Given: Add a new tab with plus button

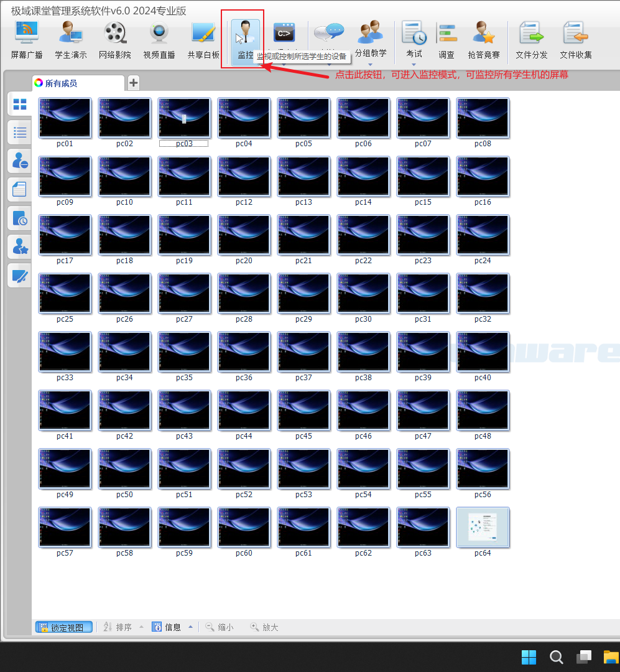Looking at the screenshot, I should tap(134, 83).
